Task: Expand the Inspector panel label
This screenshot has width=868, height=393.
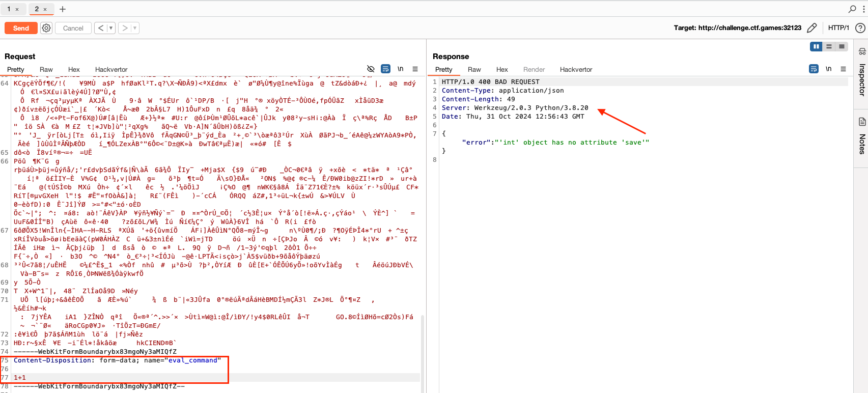Action: tap(862, 79)
